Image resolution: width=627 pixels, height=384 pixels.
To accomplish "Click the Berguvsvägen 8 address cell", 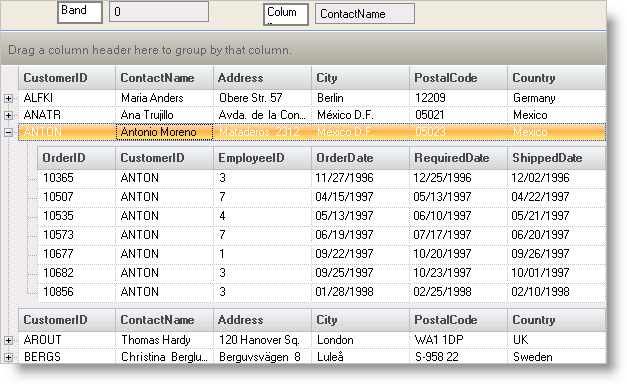I will pos(262,357).
